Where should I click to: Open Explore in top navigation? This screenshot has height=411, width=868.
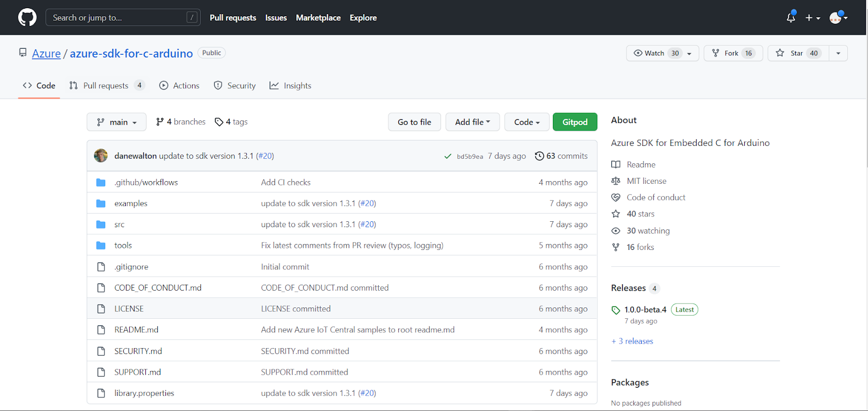363,18
